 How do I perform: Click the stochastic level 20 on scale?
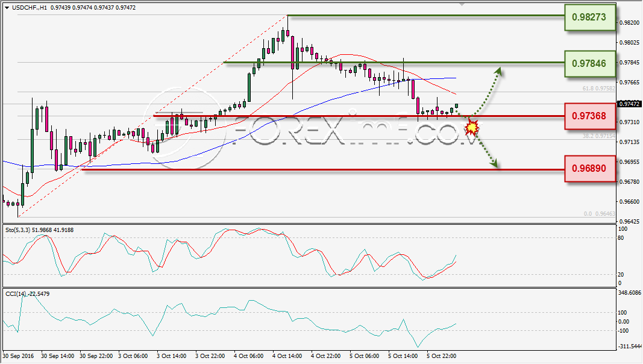click(621, 275)
